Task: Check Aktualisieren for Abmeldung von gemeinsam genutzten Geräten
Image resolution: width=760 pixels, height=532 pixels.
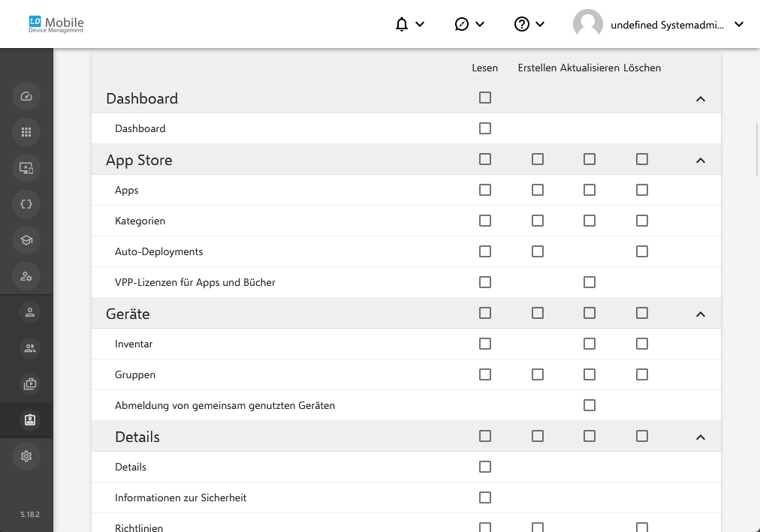Action: 590,405
